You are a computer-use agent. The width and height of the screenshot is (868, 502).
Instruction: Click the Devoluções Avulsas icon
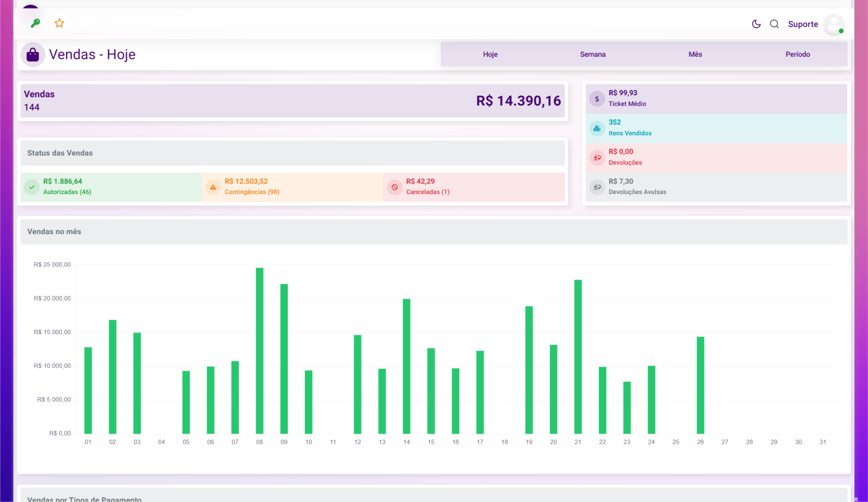[x=597, y=187]
